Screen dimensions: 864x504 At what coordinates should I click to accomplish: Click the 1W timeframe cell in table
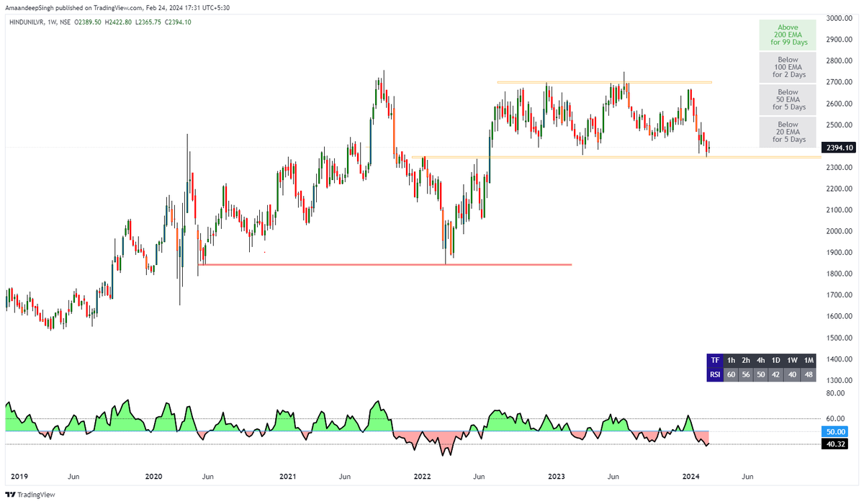pos(793,360)
